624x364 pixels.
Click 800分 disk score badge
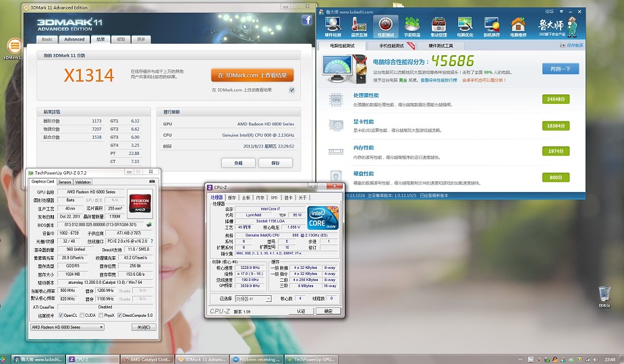(x=556, y=177)
